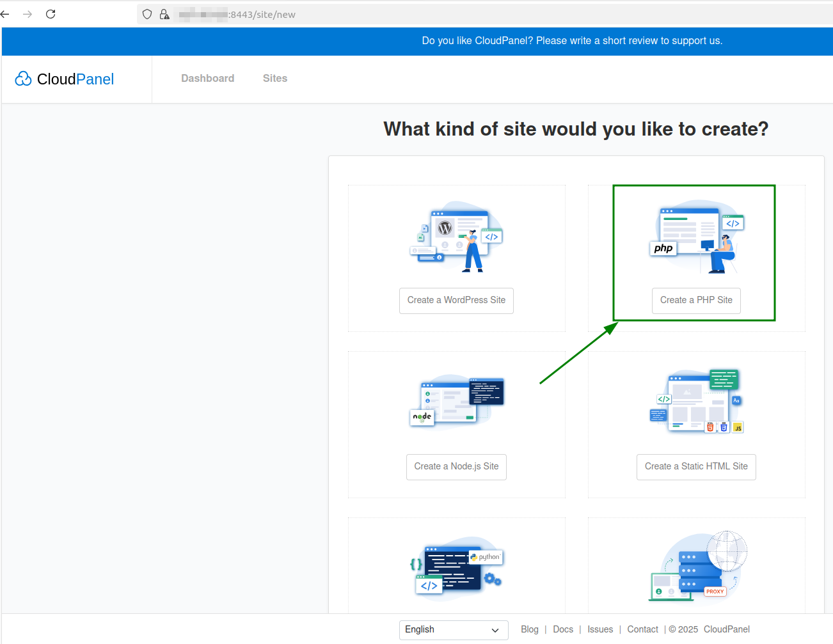Click Create a Node.js Site button
Screen dimensions: 833x644
pyautogui.click(x=456, y=467)
